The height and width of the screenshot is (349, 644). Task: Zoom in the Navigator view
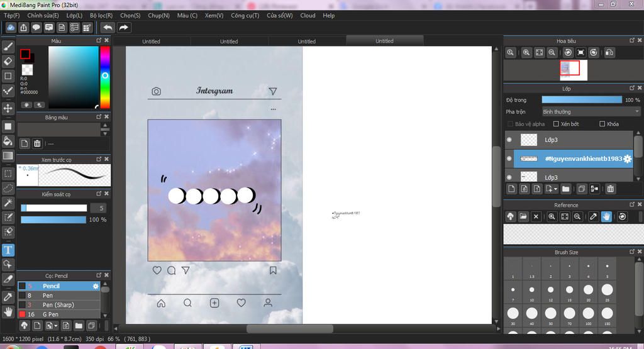pyautogui.click(x=526, y=52)
